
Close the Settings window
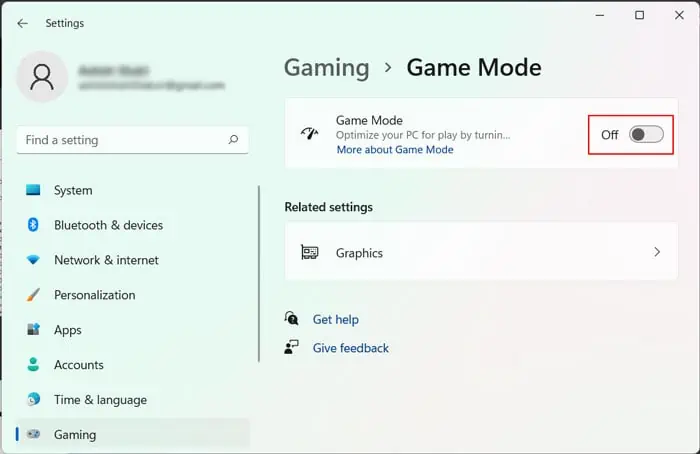click(x=679, y=15)
